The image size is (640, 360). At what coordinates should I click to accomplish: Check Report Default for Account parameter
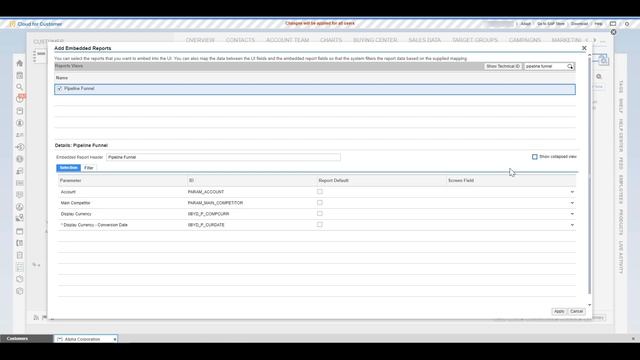(320, 191)
